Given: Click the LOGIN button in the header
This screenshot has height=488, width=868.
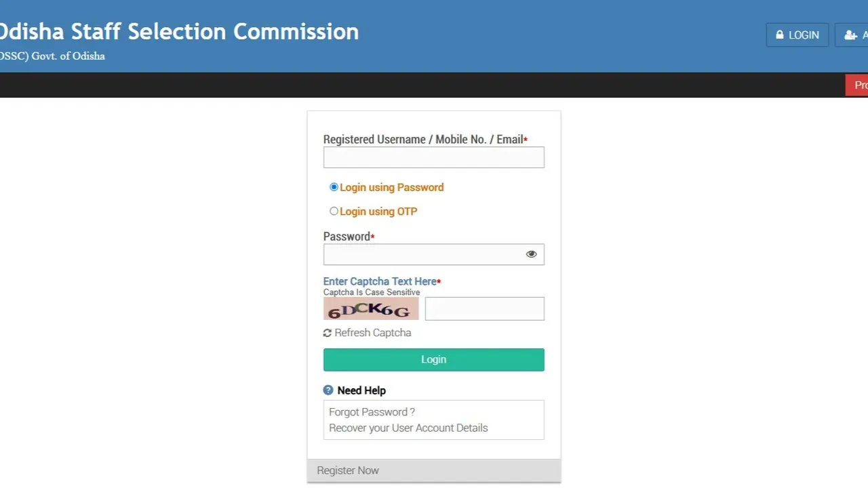Looking at the screenshot, I should [797, 35].
